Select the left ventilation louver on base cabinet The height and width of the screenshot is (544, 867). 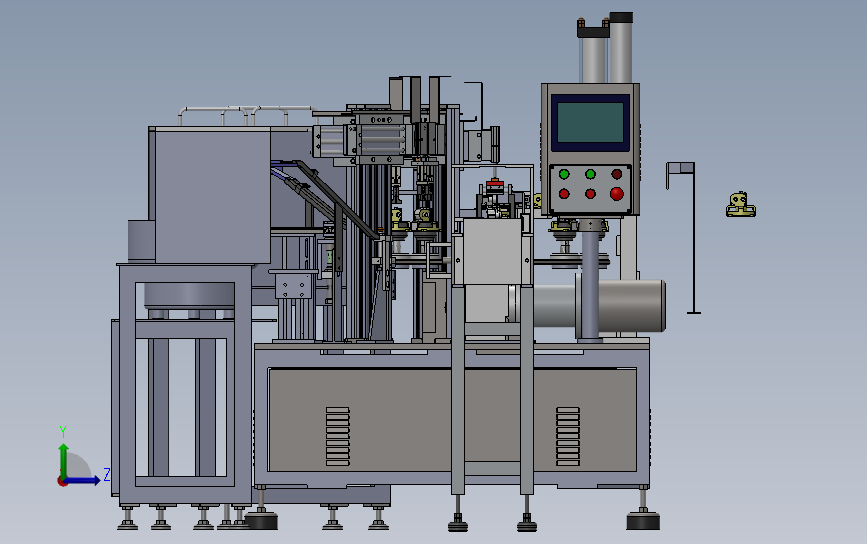(x=337, y=436)
